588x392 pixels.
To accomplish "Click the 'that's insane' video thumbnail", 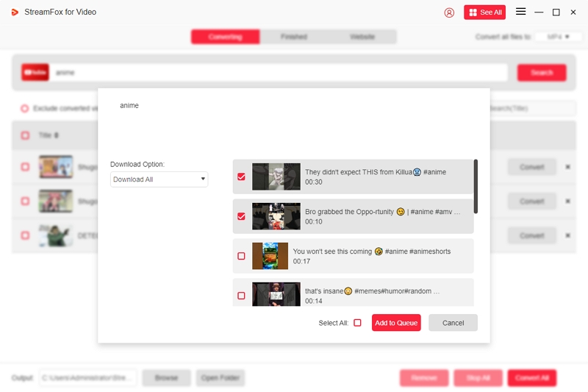I will [276, 294].
